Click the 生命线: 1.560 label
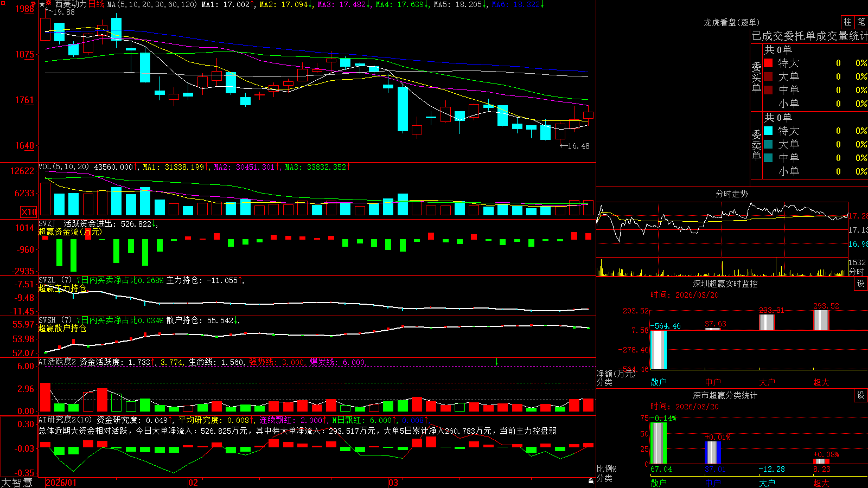The image size is (868, 488). coord(216,362)
